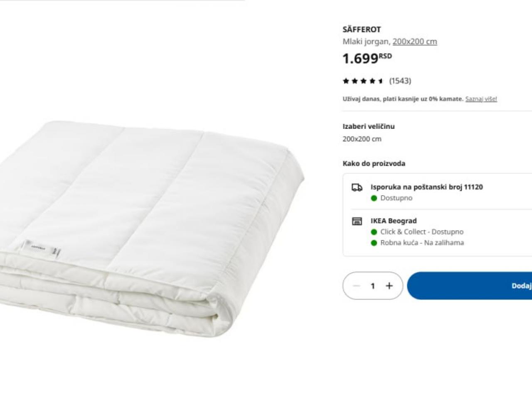Click the 1.699 RSD price
Screen dimensions: 532x399
point(367,58)
